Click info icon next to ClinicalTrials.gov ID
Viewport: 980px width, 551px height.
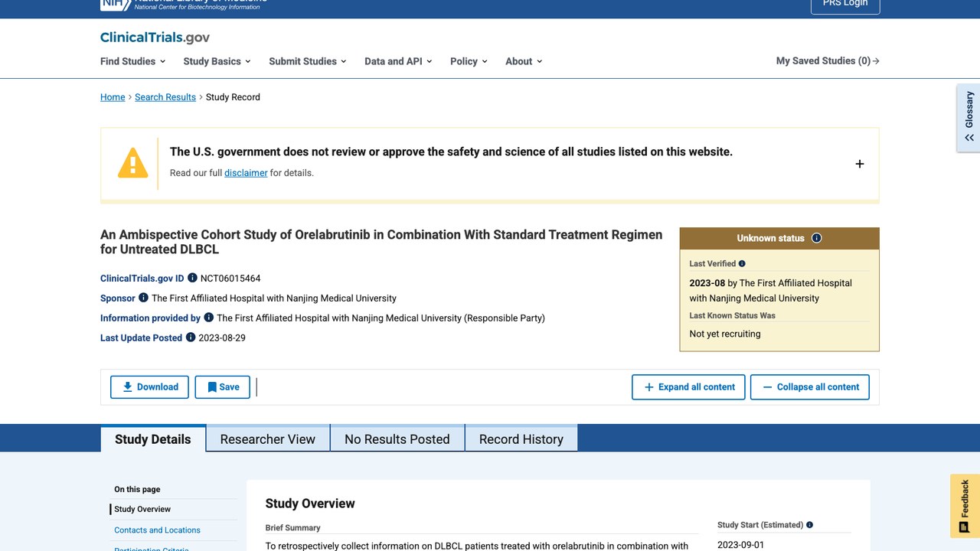pos(192,278)
